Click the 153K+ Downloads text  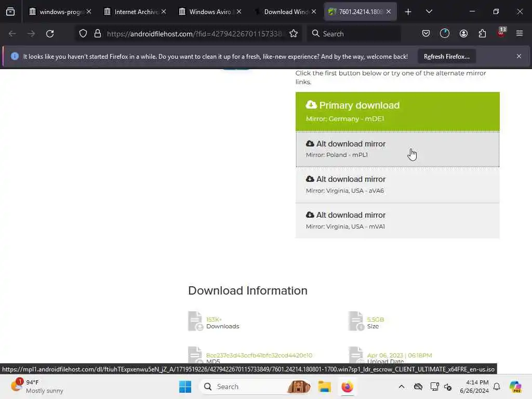pos(222,323)
